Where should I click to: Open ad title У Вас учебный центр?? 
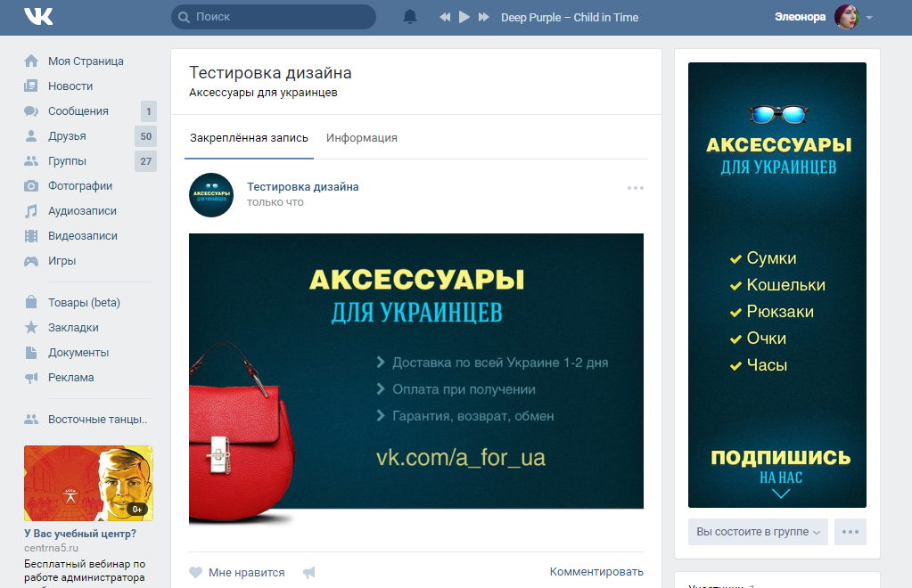tap(79, 534)
